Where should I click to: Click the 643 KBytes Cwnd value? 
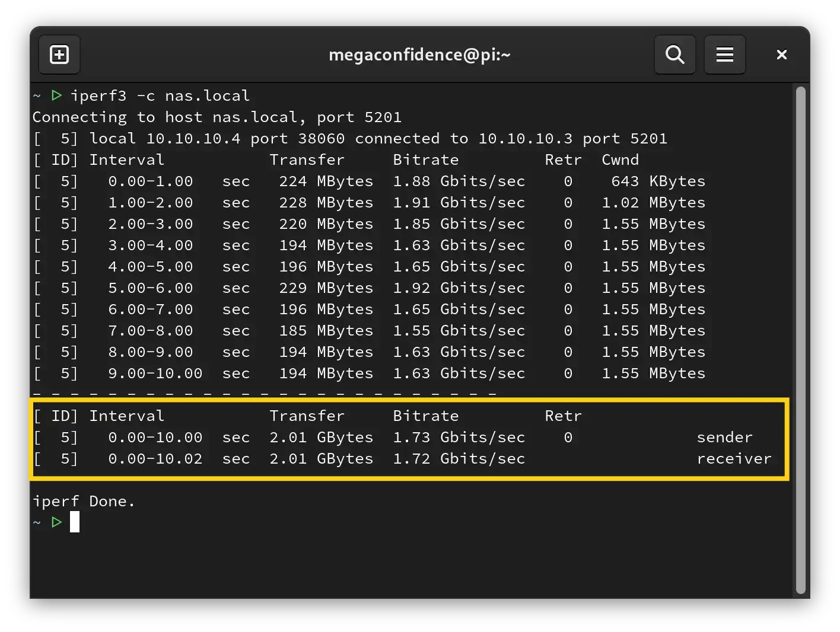[658, 181]
